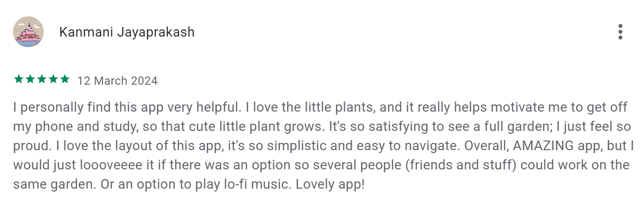Image resolution: width=644 pixels, height=205 pixels.
Task: Open the three-dot more options menu
Action: click(x=620, y=32)
